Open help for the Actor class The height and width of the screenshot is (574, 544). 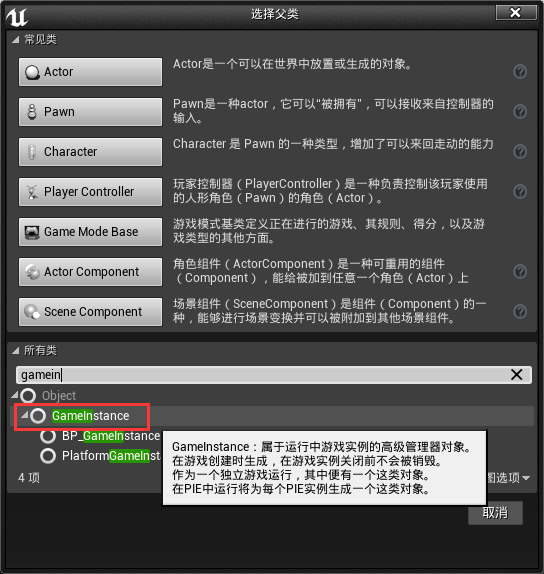point(520,72)
